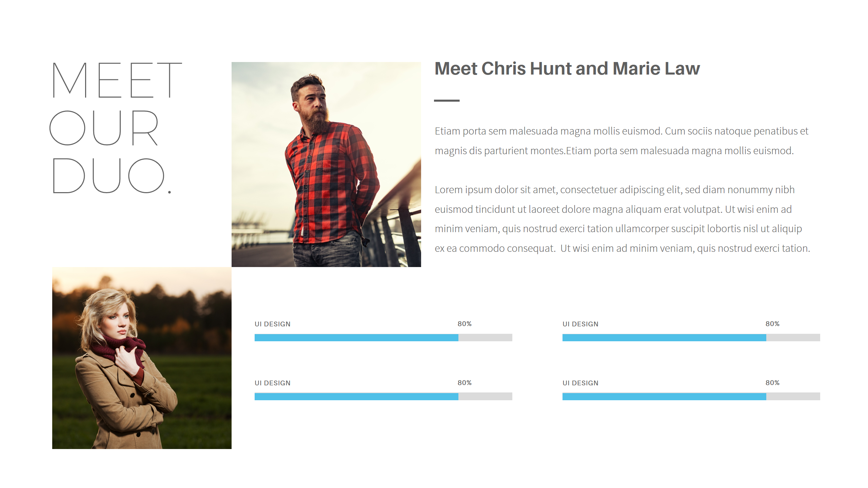Select the large word "MEET" in the title
This screenshot has width=868, height=488.
[x=117, y=80]
